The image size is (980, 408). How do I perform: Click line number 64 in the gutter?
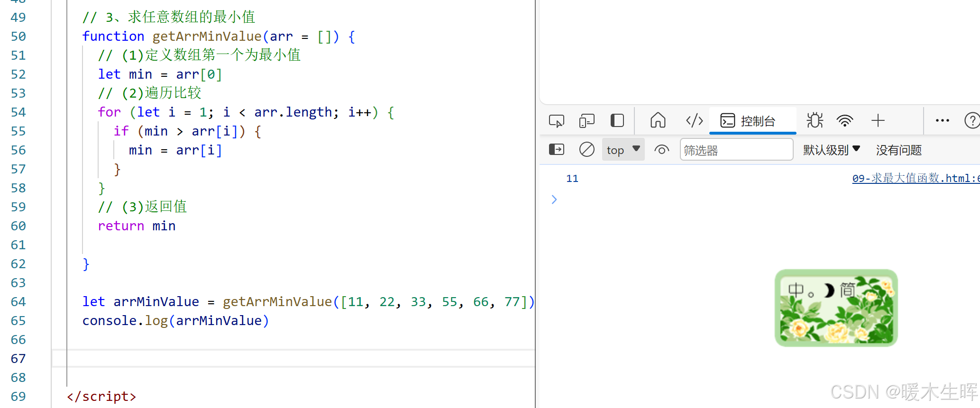click(x=18, y=302)
